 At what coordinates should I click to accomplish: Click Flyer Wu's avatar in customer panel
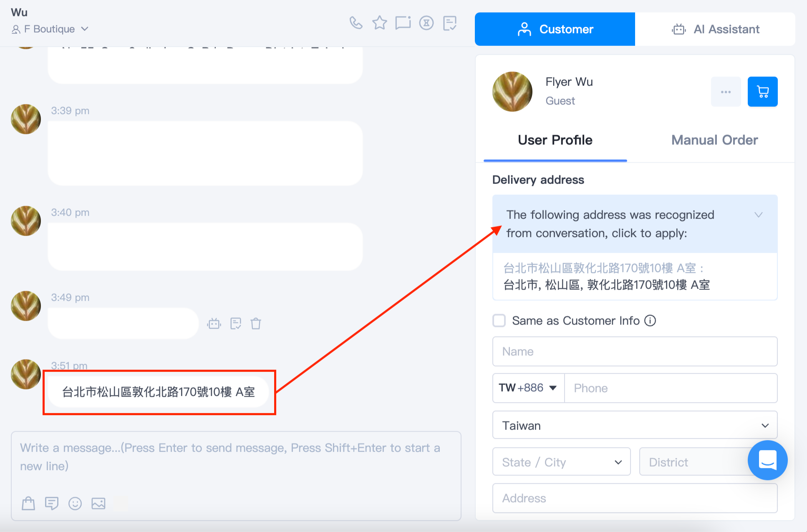pyautogui.click(x=512, y=92)
